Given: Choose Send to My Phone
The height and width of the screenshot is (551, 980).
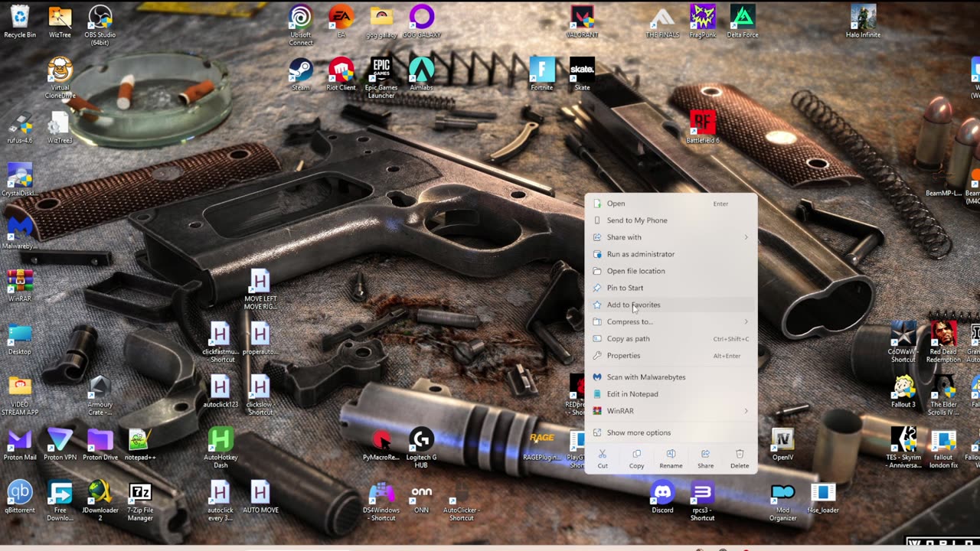Looking at the screenshot, I should tap(671, 220).
